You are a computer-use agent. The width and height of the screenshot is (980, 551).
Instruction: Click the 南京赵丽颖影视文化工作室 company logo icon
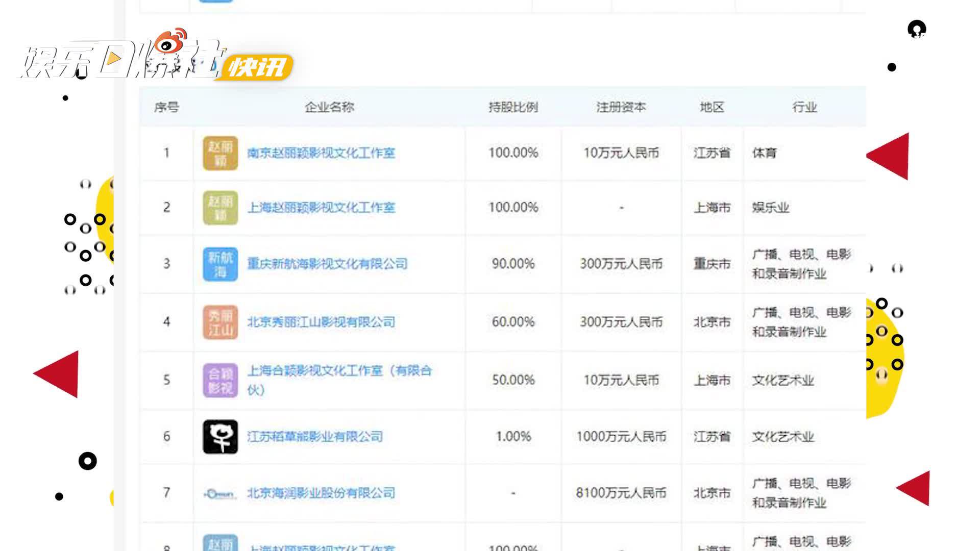(220, 153)
